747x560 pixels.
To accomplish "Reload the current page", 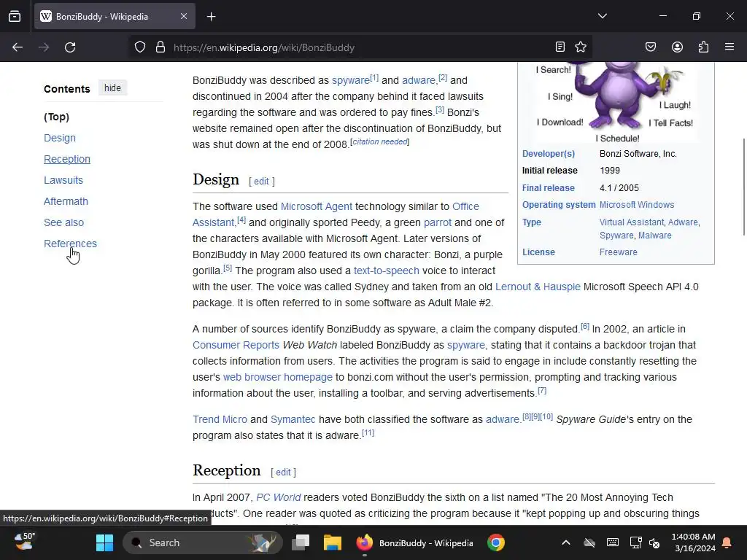I will point(70,47).
